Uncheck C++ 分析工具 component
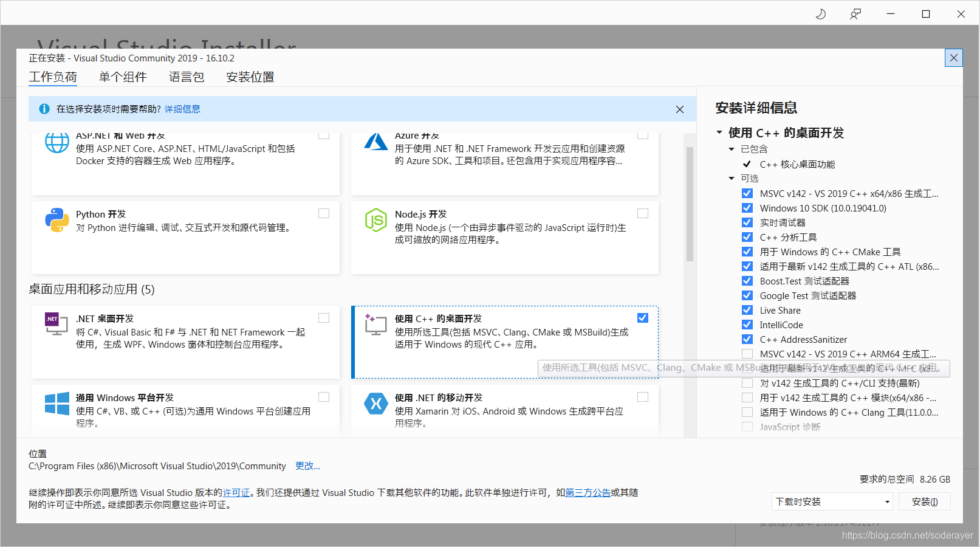980x547 pixels. pos(747,237)
